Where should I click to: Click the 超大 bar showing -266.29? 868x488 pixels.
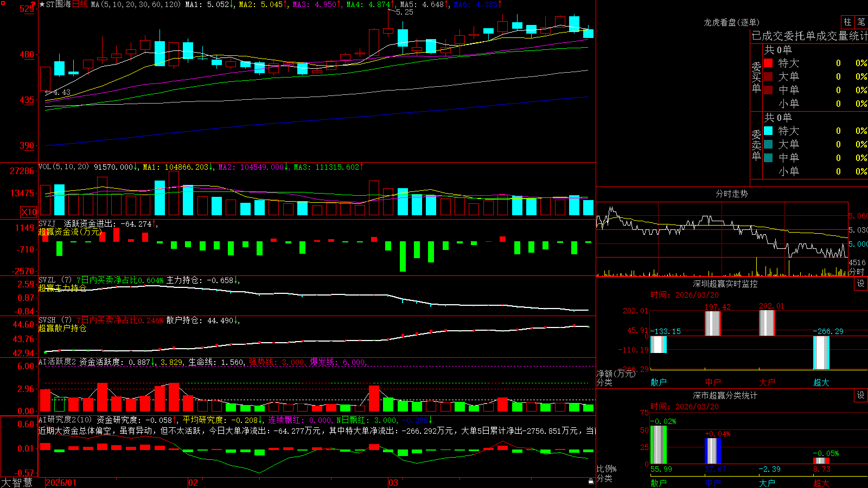pos(821,353)
